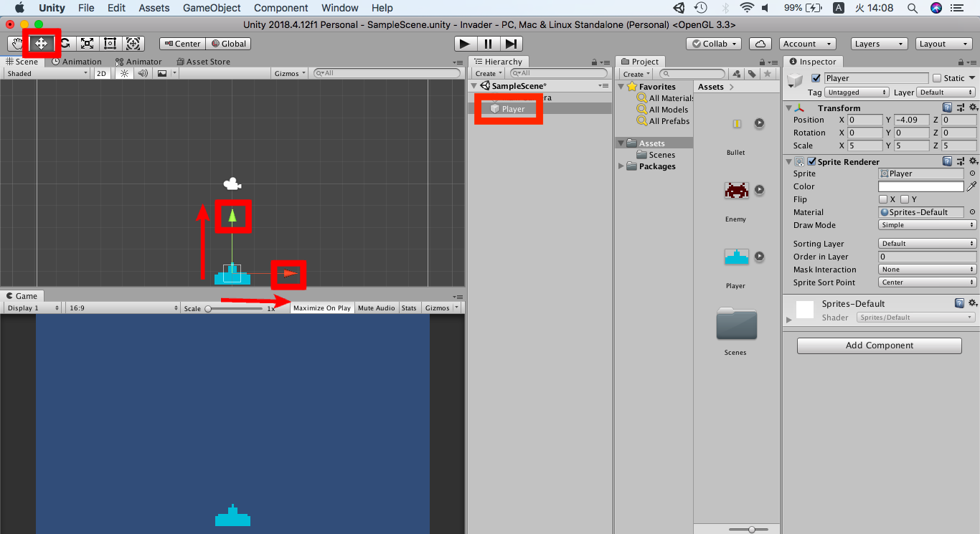The width and height of the screenshot is (980, 534).
Task: Toggle scene lighting icon
Action: point(125,73)
